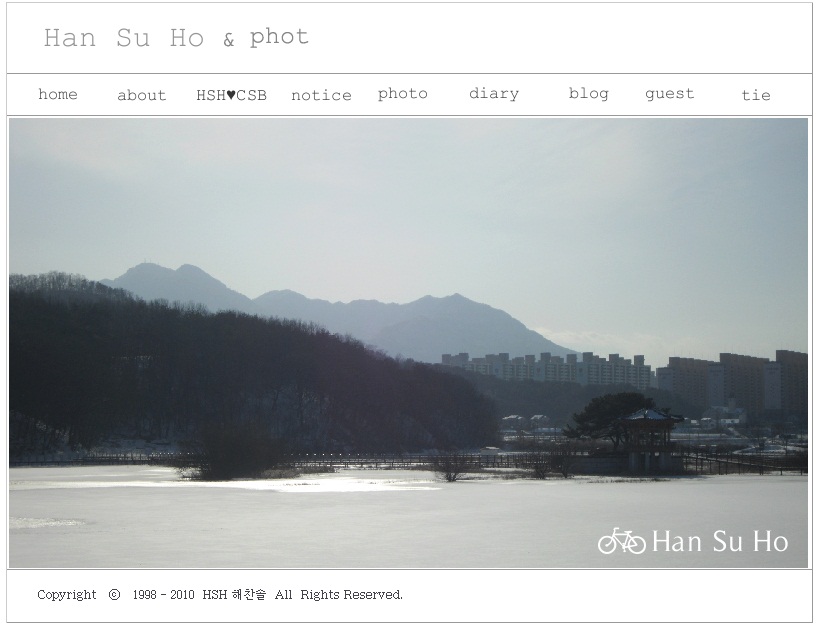The width and height of the screenshot is (817, 631).
Task: Click the tie navigation link
Action: click(756, 95)
